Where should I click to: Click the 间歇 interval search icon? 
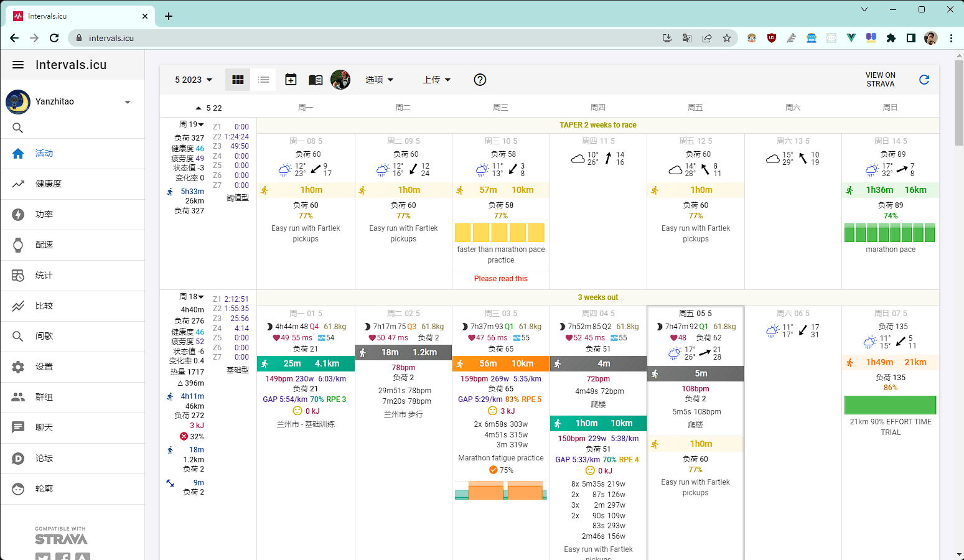pos(18,336)
